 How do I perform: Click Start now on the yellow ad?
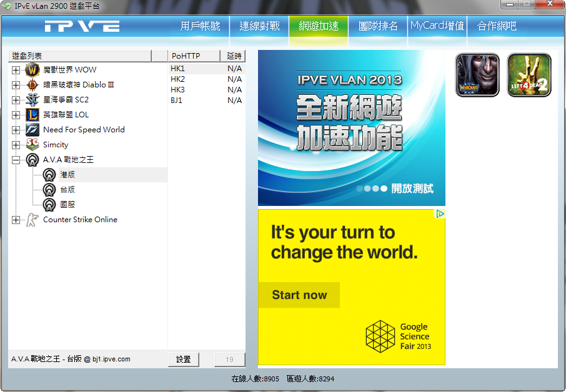point(299,295)
